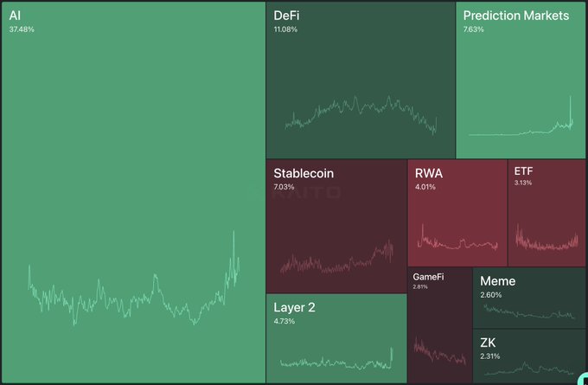This screenshot has height=385, width=588.
Task: Open the Layer 2 sparkline chart
Action: coord(336,363)
